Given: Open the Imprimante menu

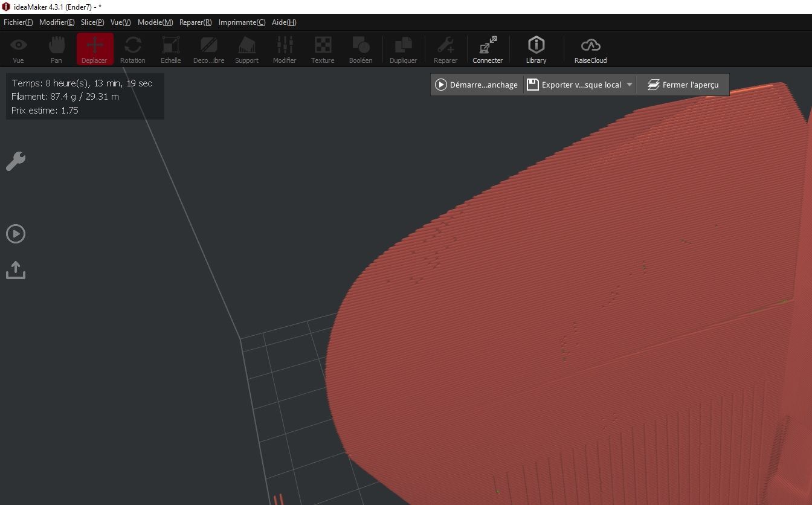Looking at the screenshot, I should (242, 22).
